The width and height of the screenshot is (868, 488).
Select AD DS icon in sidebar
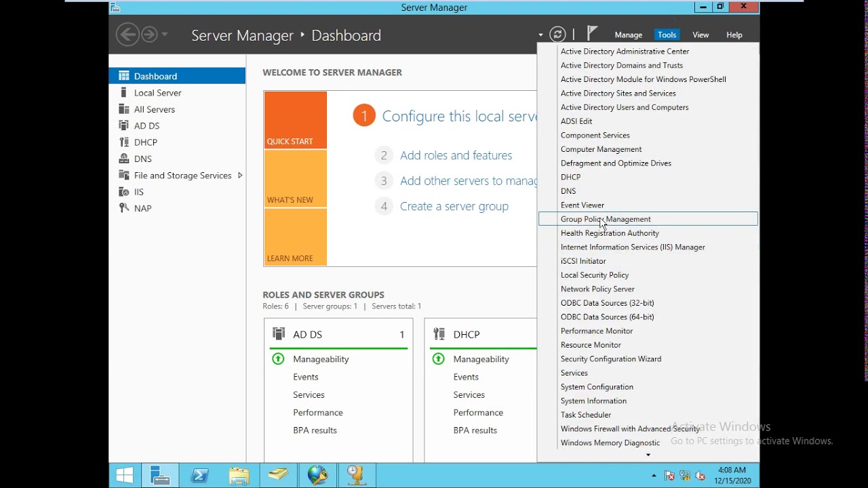tap(124, 125)
